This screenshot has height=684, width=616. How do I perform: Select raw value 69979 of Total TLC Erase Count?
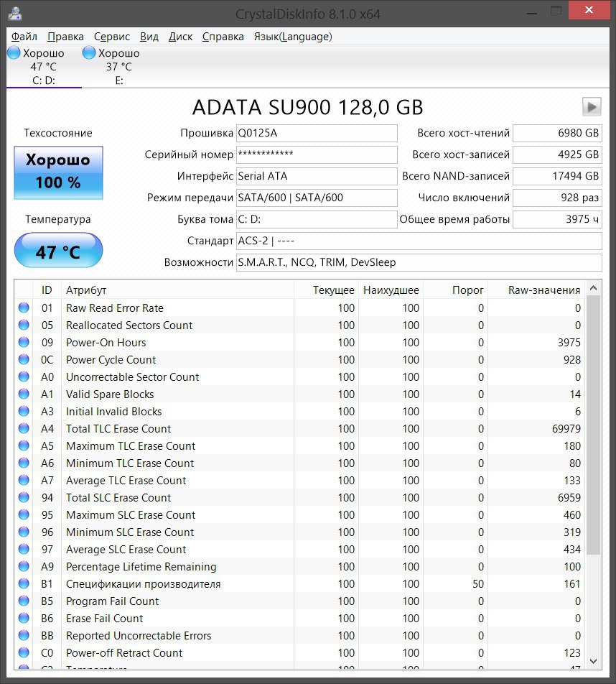[x=566, y=429]
